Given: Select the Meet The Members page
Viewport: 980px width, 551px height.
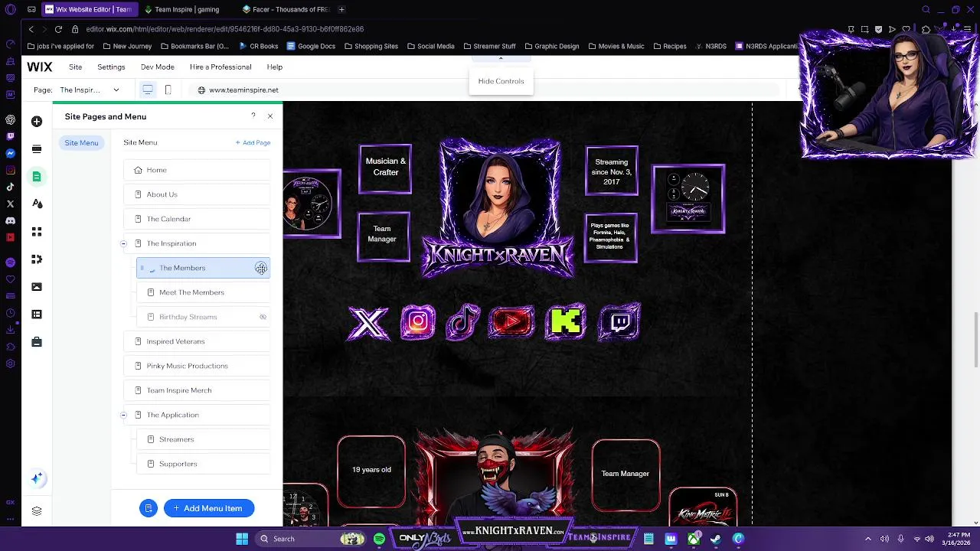Looking at the screenshot, I should coord(203,292).
